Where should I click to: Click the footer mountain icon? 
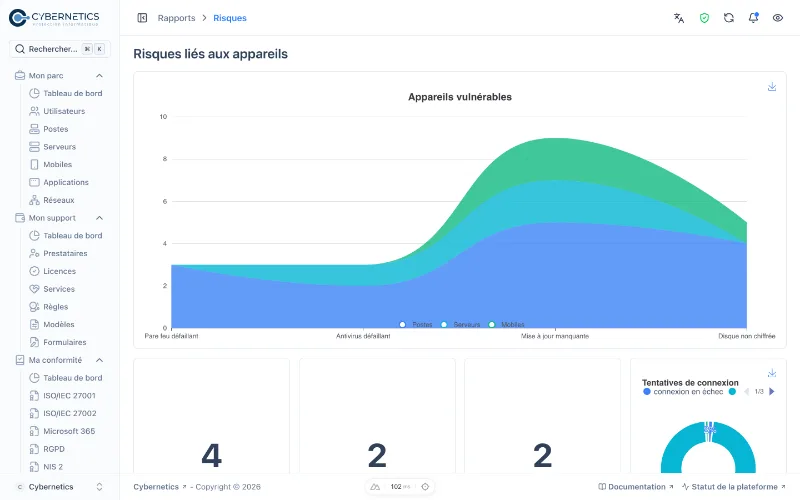375,487
